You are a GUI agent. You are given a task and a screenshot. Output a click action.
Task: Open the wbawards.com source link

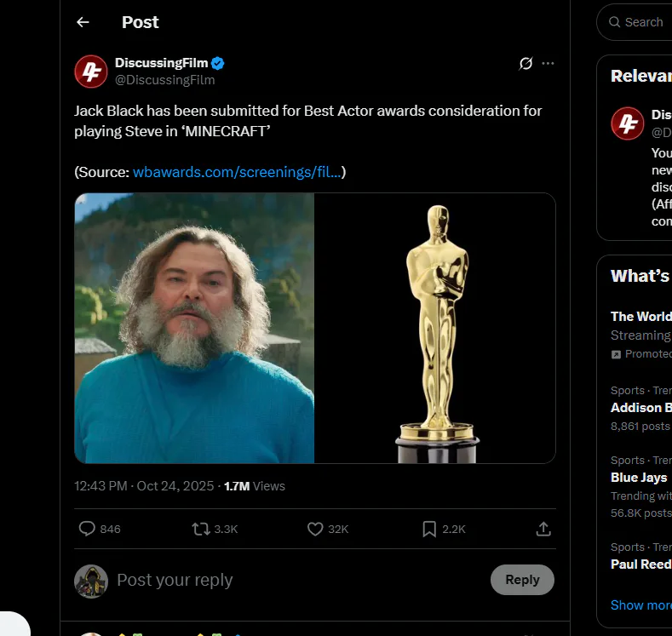tap(238, 172)
